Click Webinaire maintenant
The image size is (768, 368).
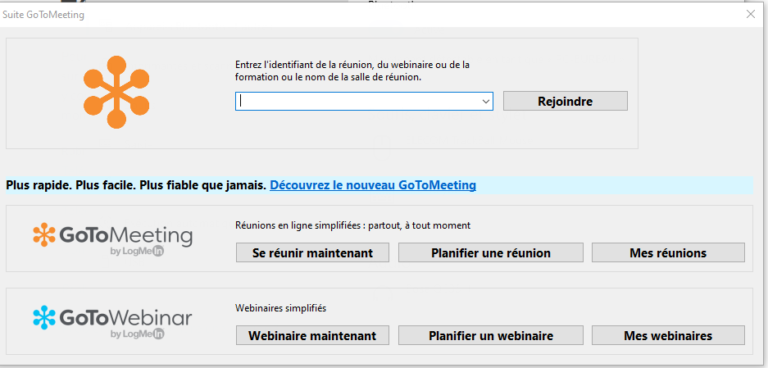pos(312,336)
